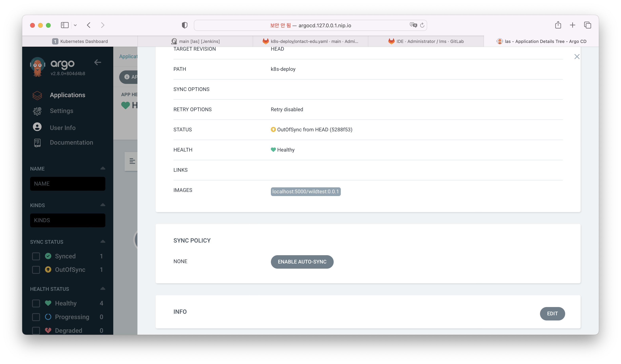Switch to the Kubernetes Dashboard tab
The width and height of the screenshot is (621, 364).
click(80, 41)
